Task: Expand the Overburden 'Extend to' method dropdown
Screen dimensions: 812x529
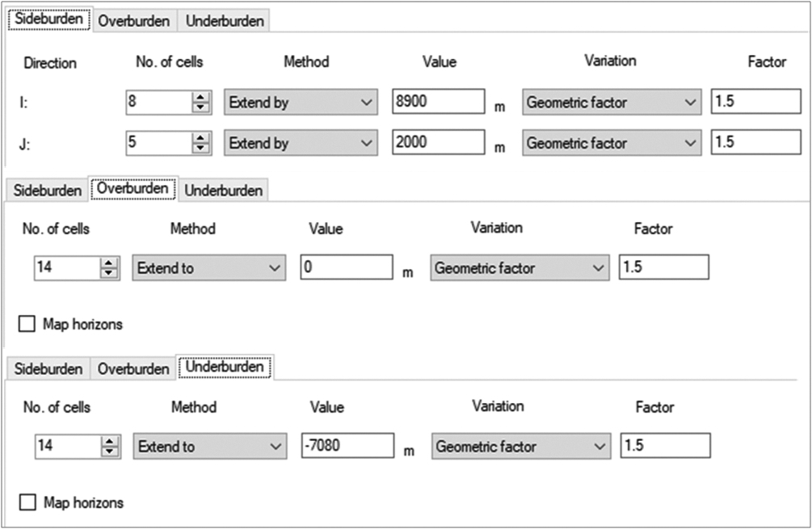Action: (208, 268)
